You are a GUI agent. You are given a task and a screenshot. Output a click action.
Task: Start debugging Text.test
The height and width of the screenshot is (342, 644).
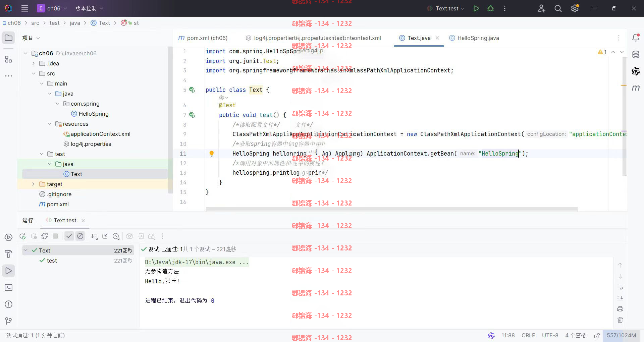point(490,8)
